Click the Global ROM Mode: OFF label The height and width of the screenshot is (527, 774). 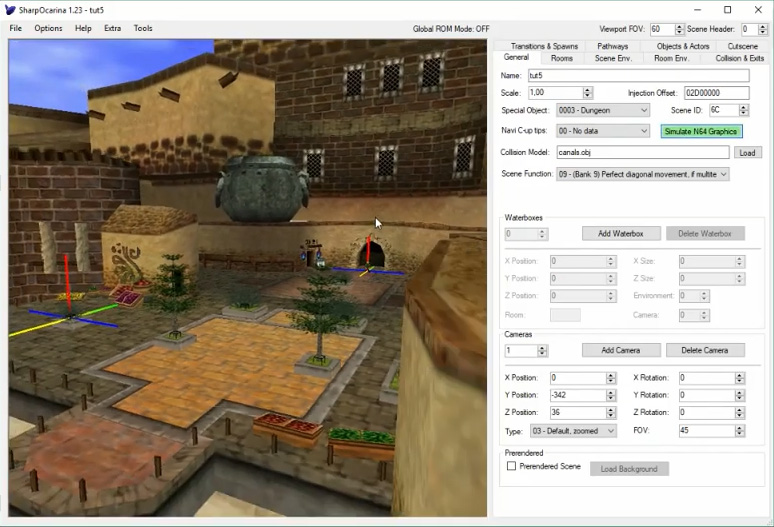pos(451,29)
